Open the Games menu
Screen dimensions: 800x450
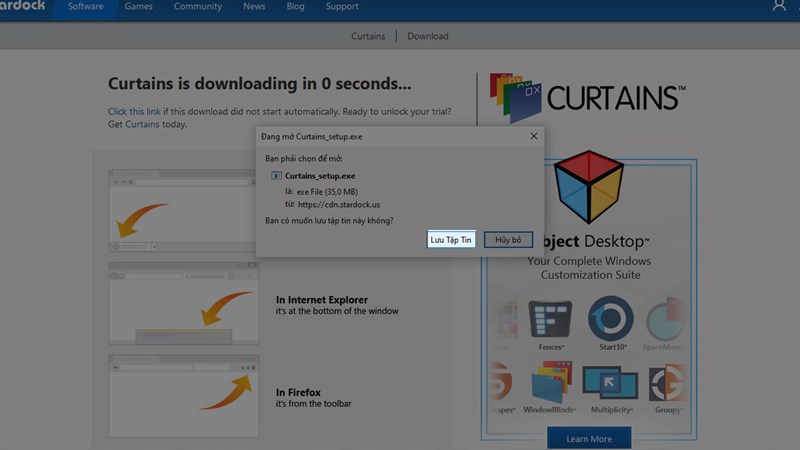click(x=138, y=6)
